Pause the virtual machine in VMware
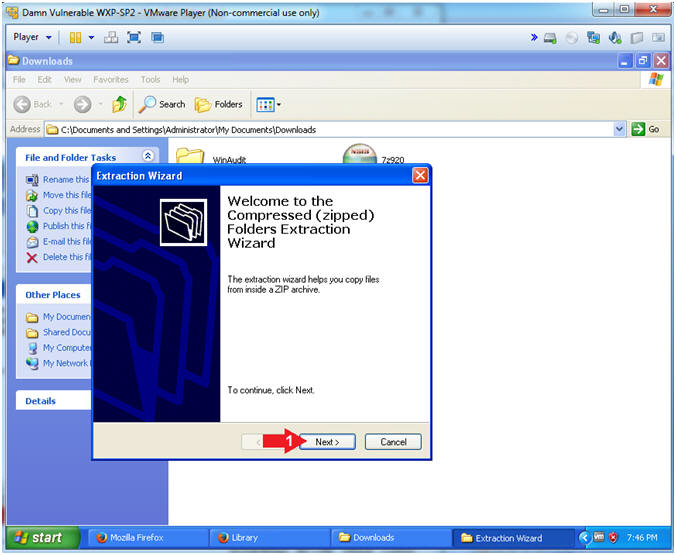 [x=75, y=38]
